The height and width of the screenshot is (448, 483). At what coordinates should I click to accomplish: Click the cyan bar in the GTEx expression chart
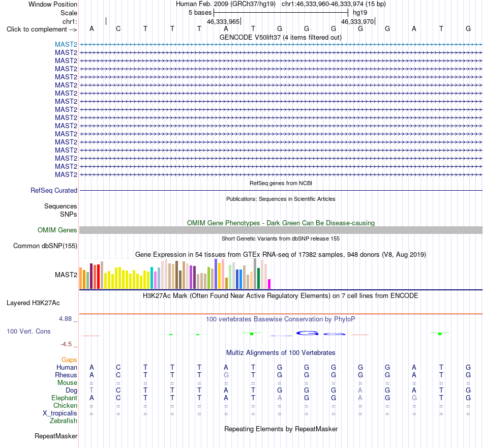tap(152, 278)
